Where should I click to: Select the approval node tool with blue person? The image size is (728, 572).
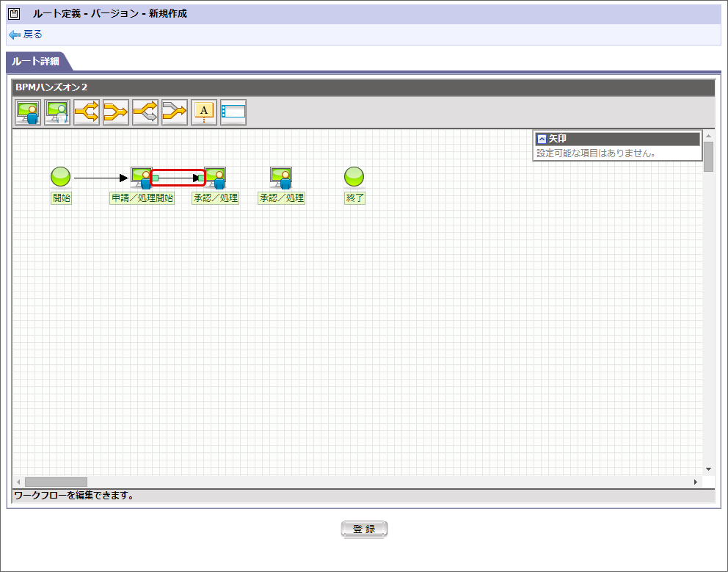(28, 112)
